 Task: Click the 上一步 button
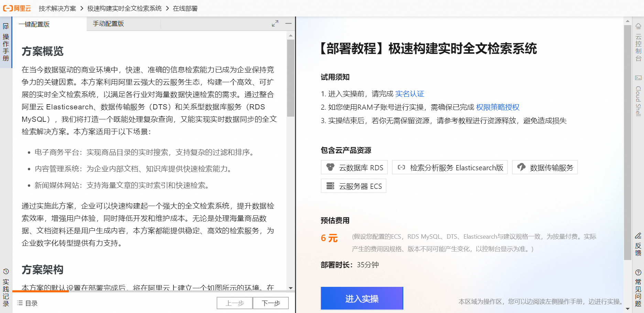pyautogui.click(x=235, y=303)
